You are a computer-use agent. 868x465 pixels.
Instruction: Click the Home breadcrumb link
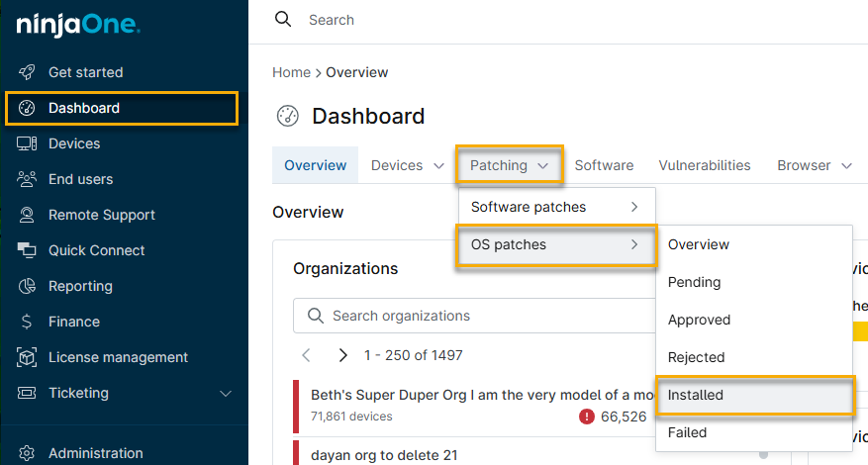(291, 72)
